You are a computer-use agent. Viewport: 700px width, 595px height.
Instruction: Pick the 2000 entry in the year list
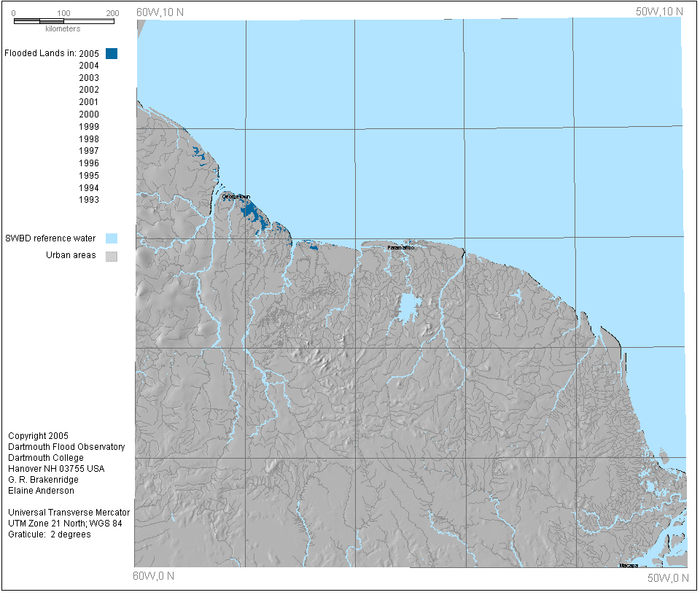pos(89,114)
